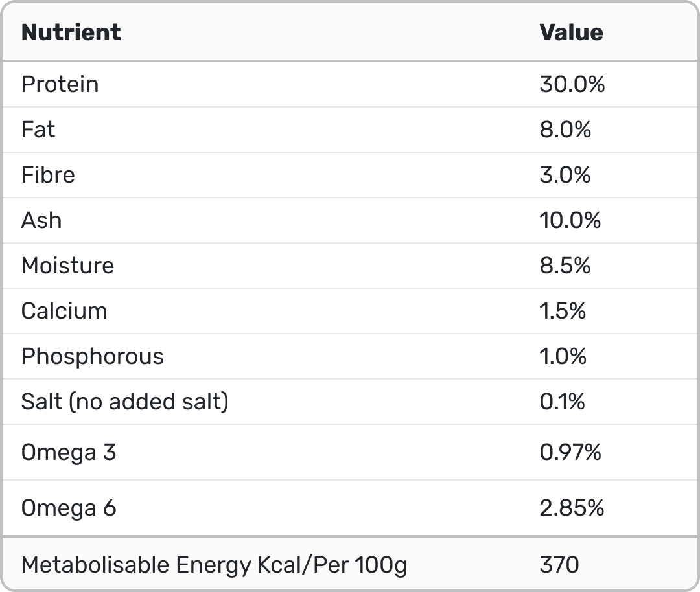Select the 2.85% Omega 6 value
The width and height of the screenshot is (700, 592).
point(572,508)
